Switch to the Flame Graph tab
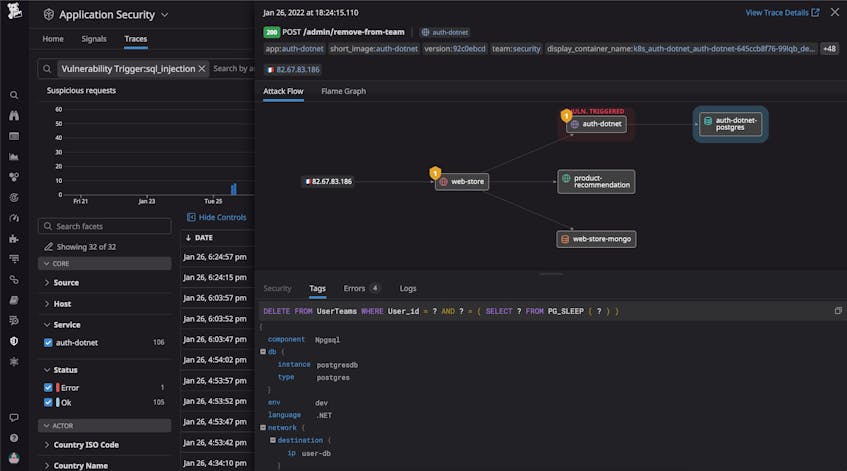 pyautogui.click(x=344, y=91)
